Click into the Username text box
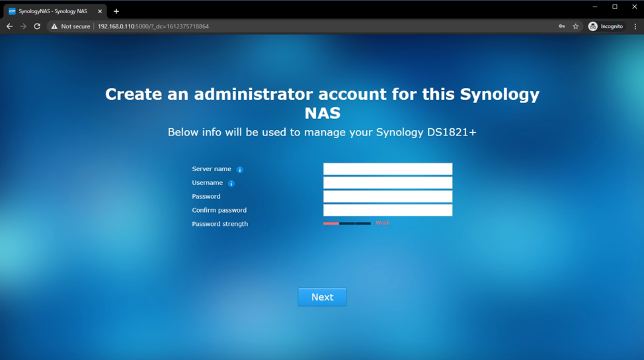Image resolution: width=644 pixels, height=360 pixels. (x=387, y=183)
